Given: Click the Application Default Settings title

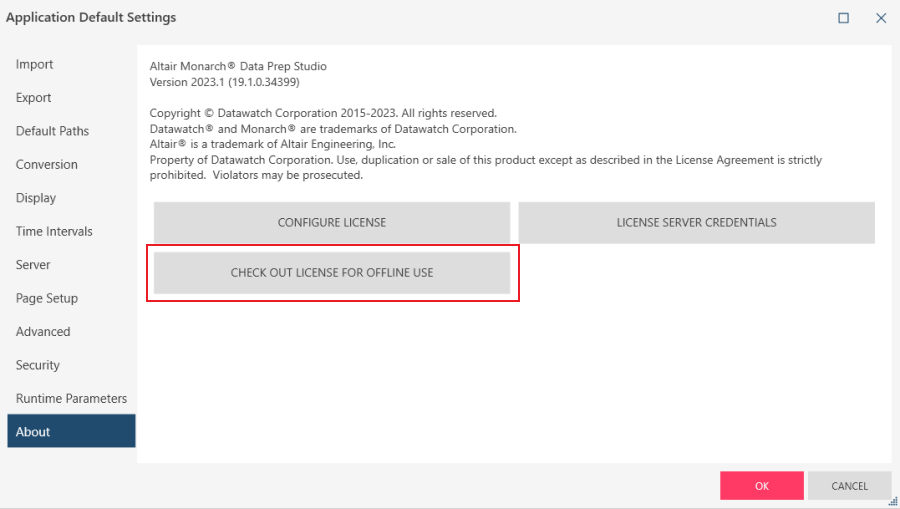Looking at the screenshot, I should point(91,17).
